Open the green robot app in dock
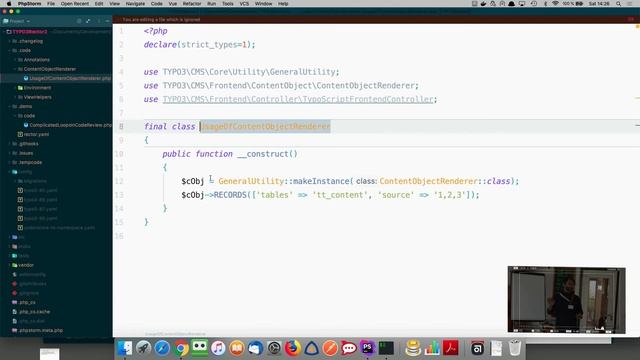 tap(199, 348)
